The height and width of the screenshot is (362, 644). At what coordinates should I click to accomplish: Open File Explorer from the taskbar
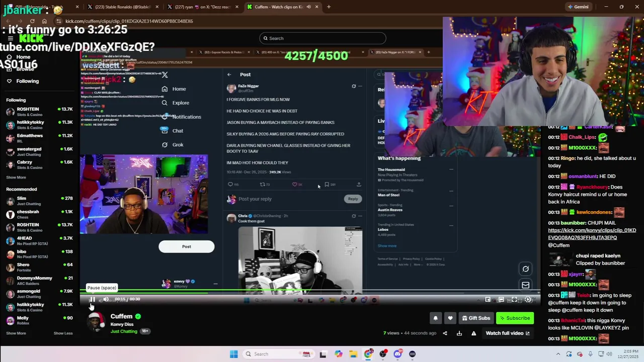353,354
